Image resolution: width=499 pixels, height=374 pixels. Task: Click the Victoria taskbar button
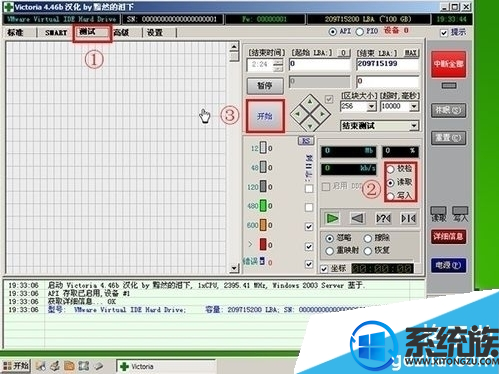coord(167,366)
